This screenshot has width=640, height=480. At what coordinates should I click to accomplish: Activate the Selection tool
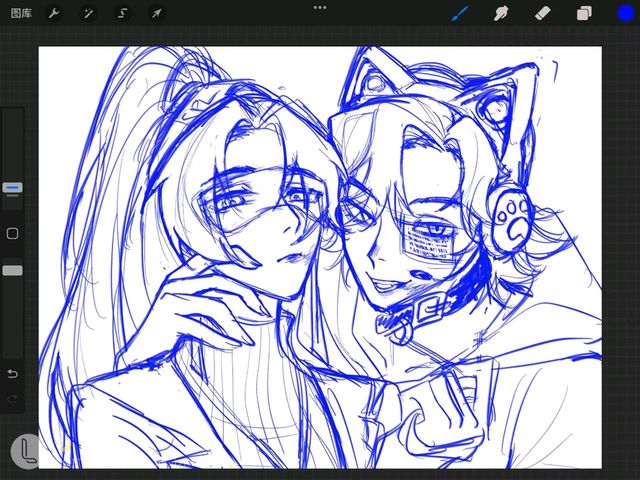point(122,14)
